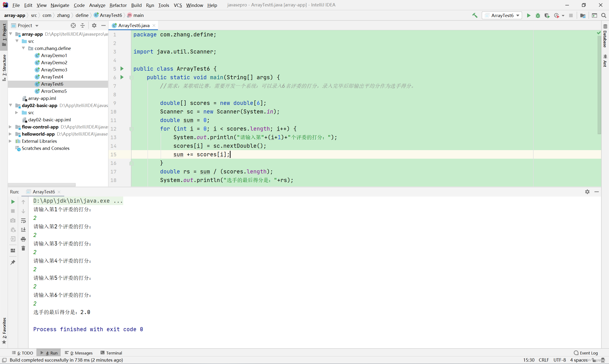The width and height of the screenshot is (609, 364).
Task: Collapse the array-app module node
Action: click(x=11, y=34)
